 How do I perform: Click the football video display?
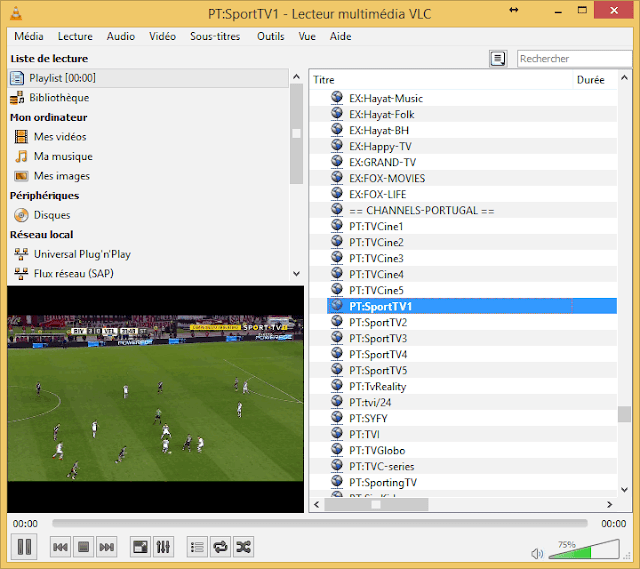pyautogui.click(x=156, y=399)
